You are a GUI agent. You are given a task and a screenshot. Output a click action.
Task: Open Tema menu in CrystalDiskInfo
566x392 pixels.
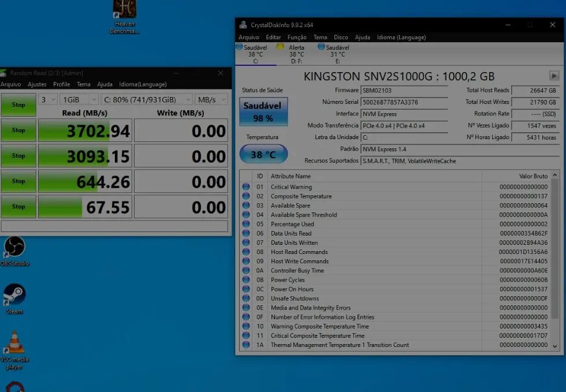pos(320,37)
